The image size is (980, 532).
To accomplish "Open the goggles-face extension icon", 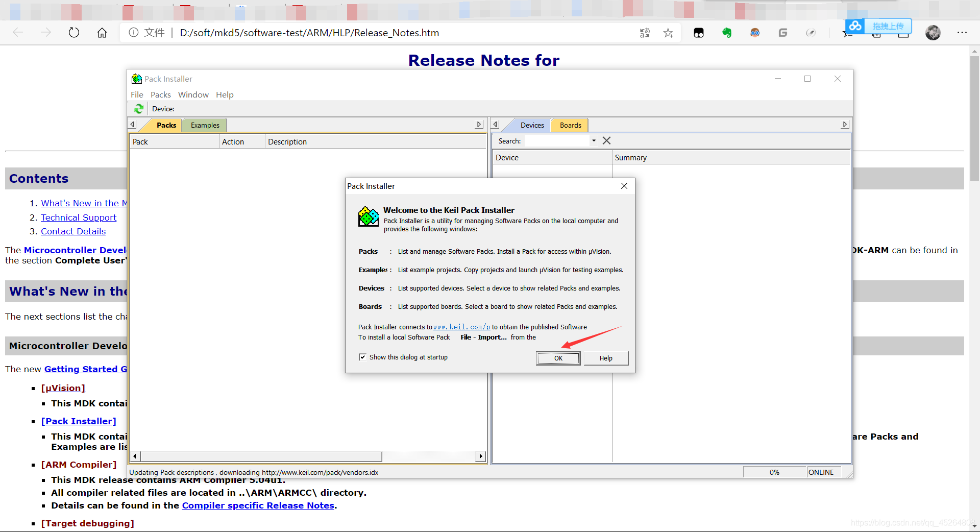I will (x=755, y=33).
